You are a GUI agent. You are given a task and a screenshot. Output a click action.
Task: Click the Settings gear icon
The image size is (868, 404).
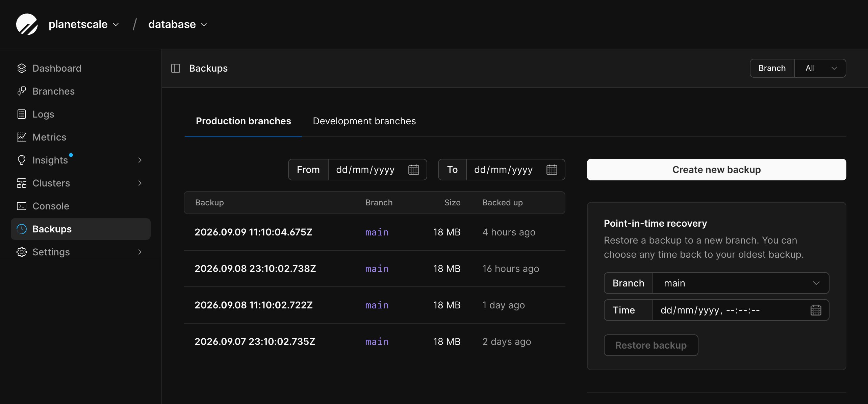coord(22,252)
